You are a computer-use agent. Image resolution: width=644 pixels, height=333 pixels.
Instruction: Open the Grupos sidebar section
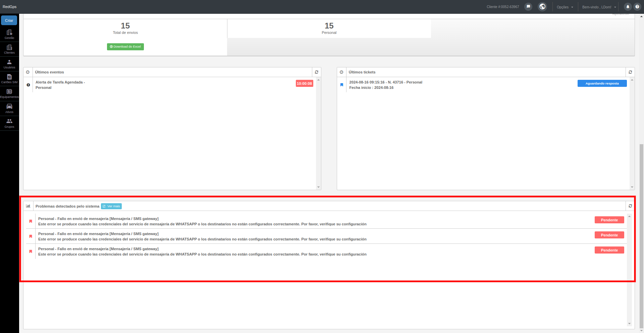click(9, 123)
